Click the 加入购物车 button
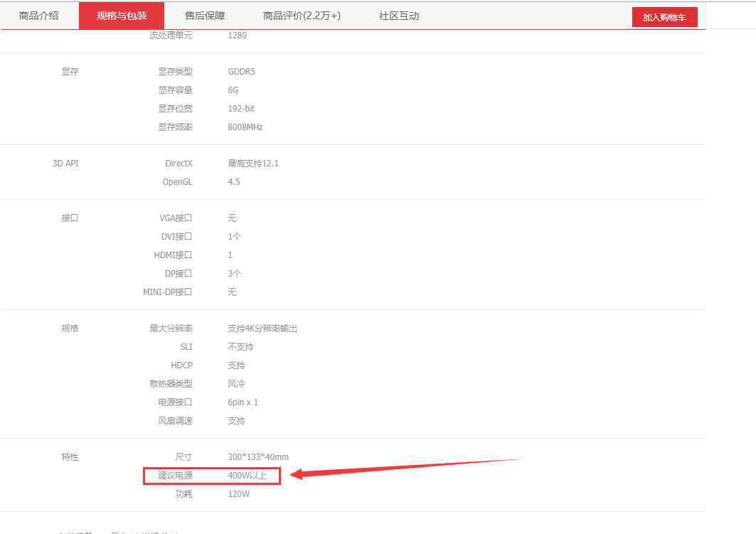756x534 pixels. click(x=664, y=17)
